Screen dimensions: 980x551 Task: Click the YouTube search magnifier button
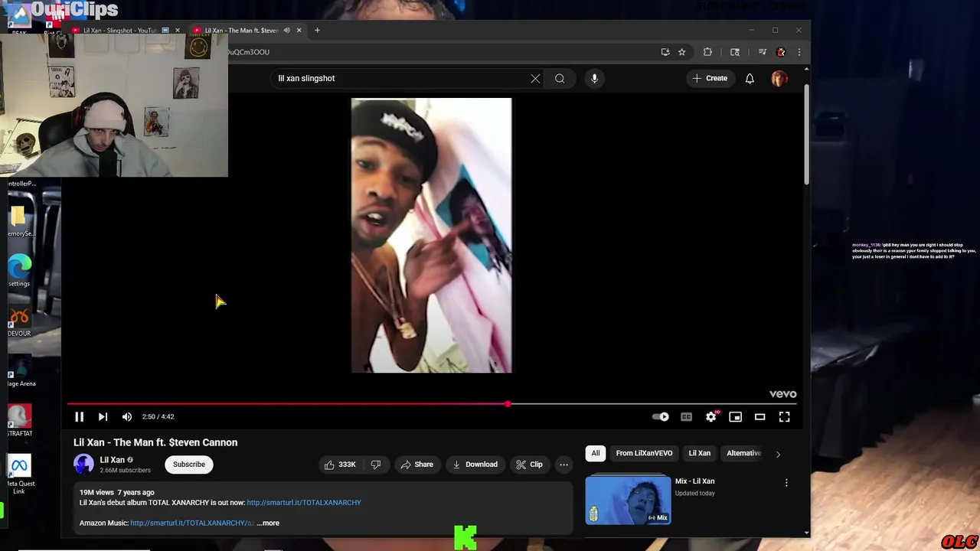click(x=560, y=78)
